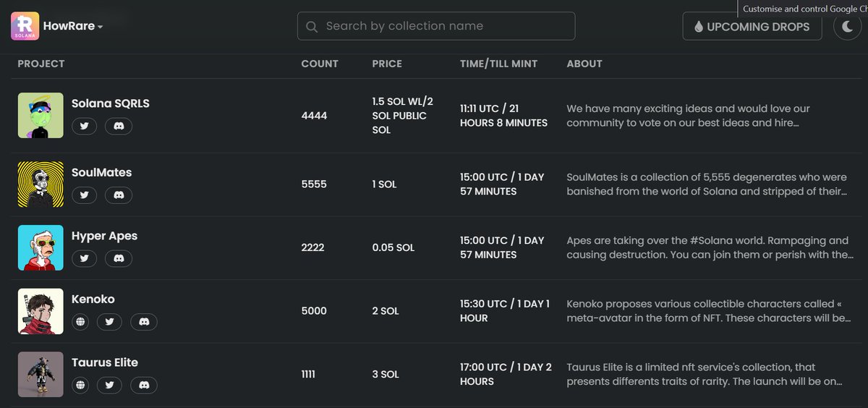Click the Solana SQRLS avatar thumbnail
This screenshot has height=408, width=868.
[x=41, y=115]
